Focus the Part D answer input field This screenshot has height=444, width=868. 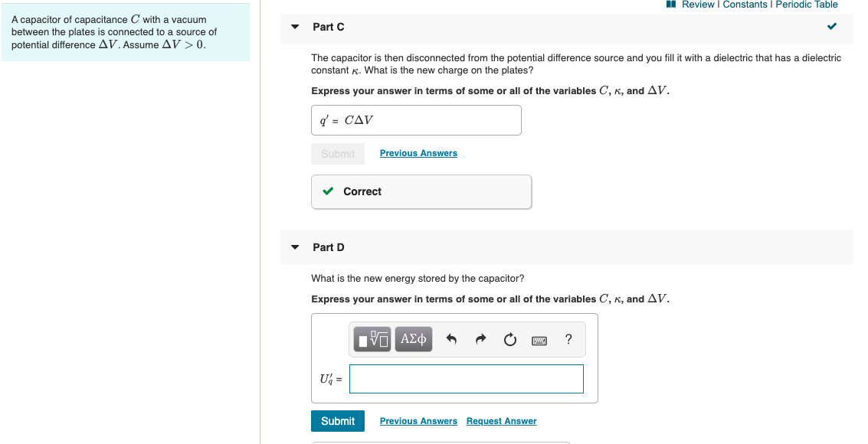466,379
